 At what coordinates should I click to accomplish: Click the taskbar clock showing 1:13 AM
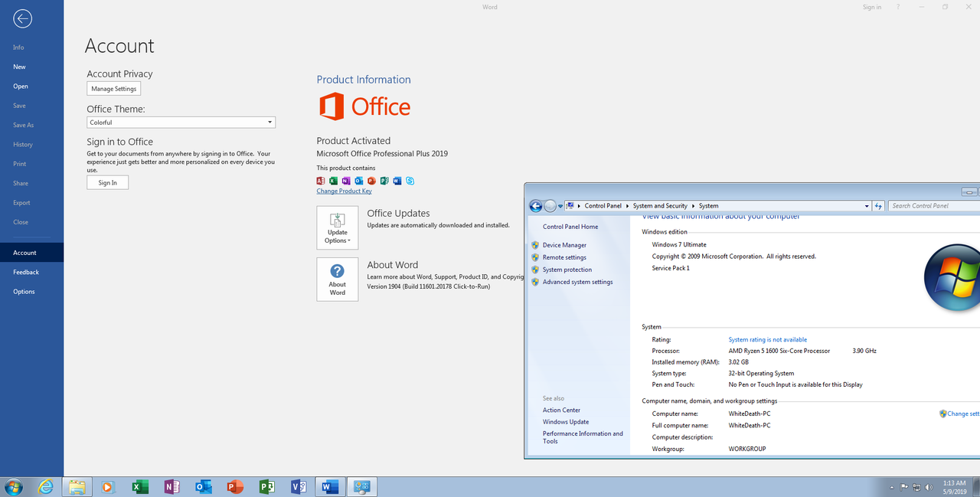tap(954, 486)
